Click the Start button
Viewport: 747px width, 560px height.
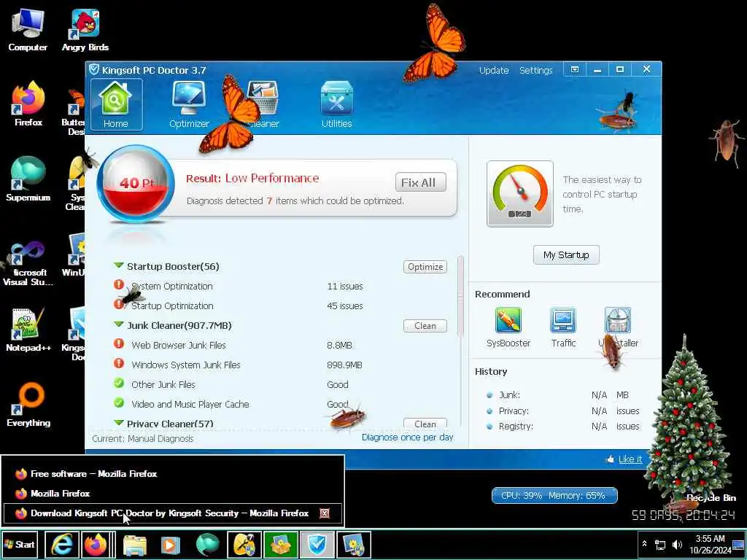pos(20,545)
